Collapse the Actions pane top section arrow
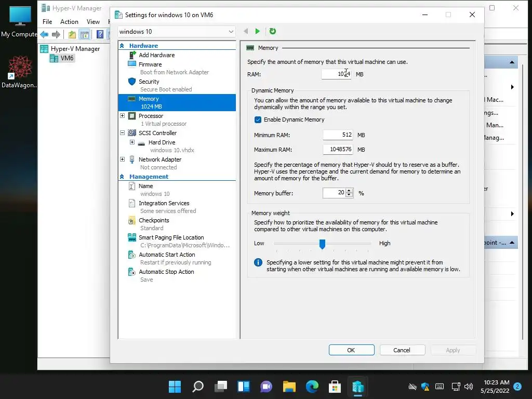 (512, 62)
